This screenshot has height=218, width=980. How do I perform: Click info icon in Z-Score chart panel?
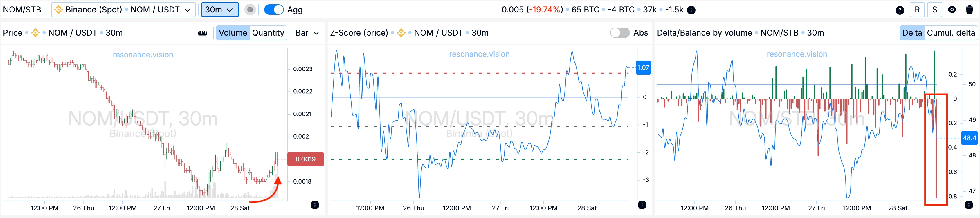[642, 205]
